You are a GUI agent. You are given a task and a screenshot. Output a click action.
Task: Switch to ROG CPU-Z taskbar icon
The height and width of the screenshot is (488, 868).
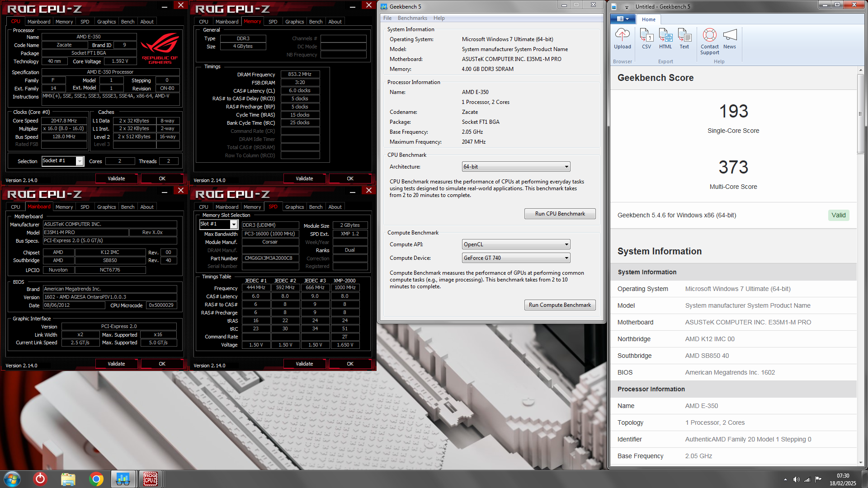(151, 479)
